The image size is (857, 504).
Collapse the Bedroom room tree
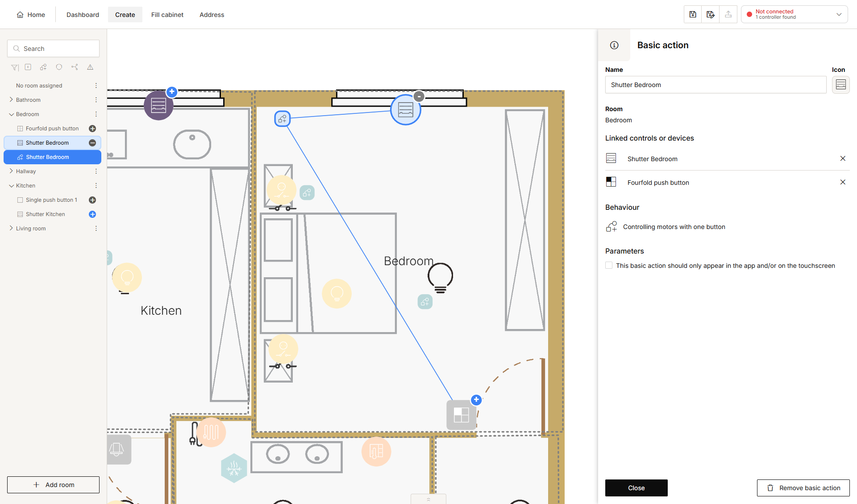[11, 114]
